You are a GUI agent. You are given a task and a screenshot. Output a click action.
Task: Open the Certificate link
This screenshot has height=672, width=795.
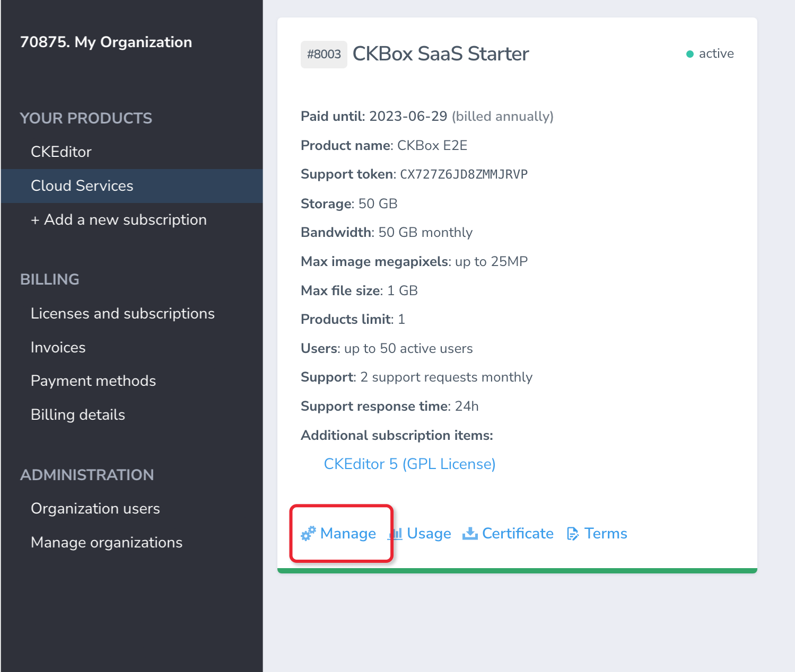coord(508,533)
